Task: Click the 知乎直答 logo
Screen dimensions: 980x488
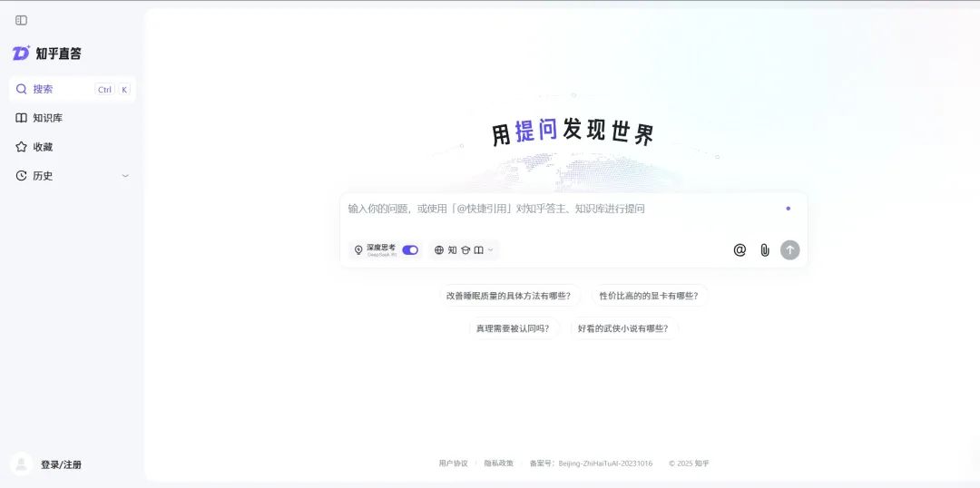Action: point(47,54)
